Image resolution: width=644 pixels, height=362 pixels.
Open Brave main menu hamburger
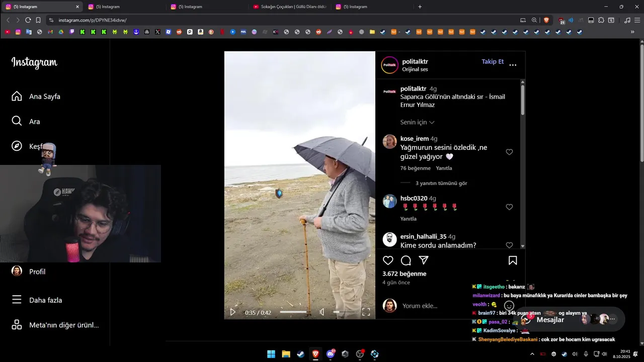tap(637, 20)
